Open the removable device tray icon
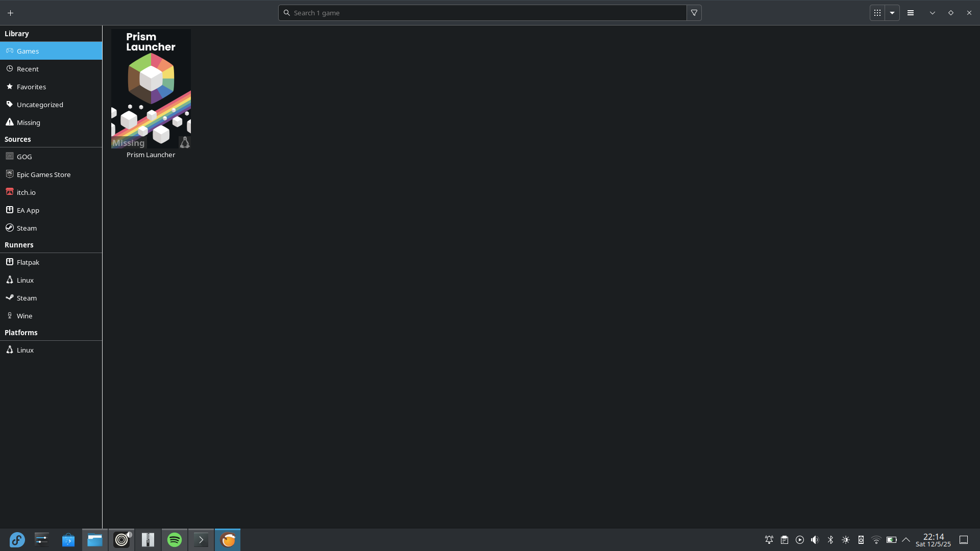The image size is (980, 551). click(x=861, y=540)
